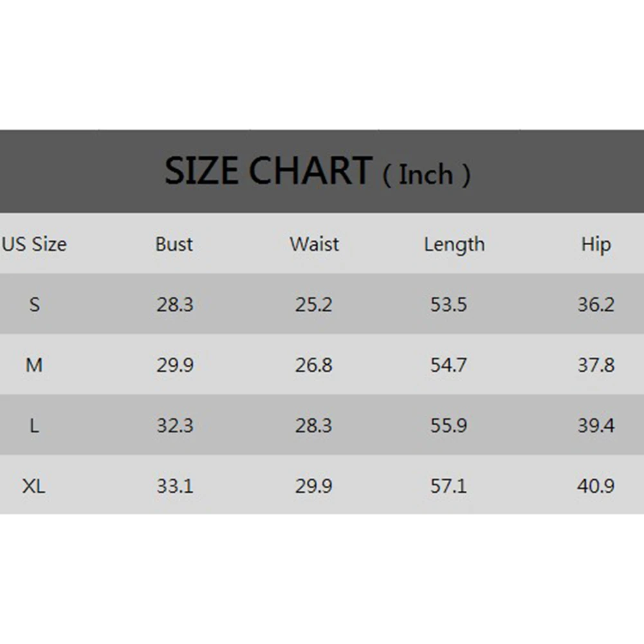Click the Bust column header
The width and height of the screenshot is (644, 644).
click(x=174, y=244)
